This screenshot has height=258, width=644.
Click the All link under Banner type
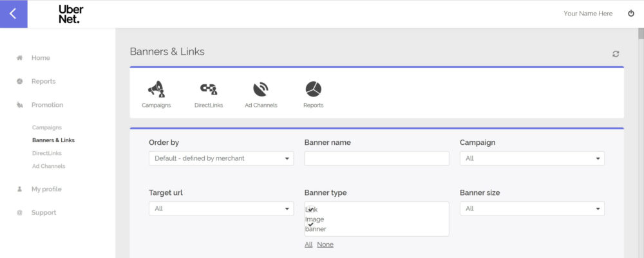(308, 244)
